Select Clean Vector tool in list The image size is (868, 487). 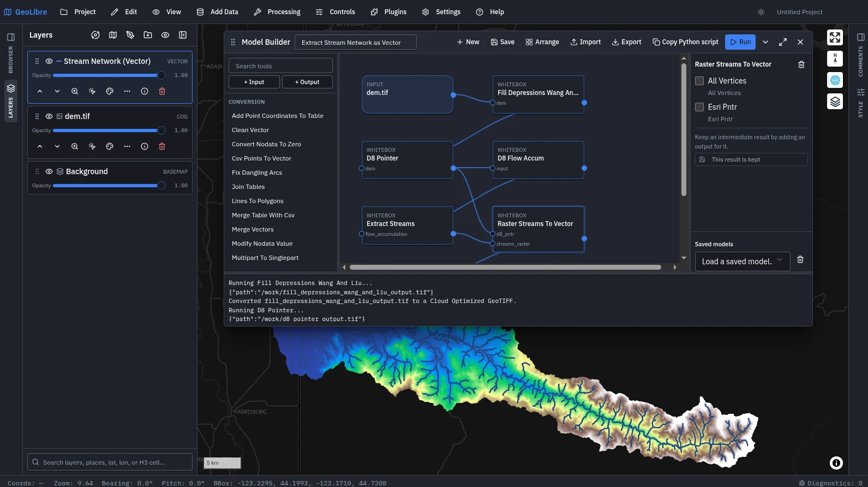[250, 130]
